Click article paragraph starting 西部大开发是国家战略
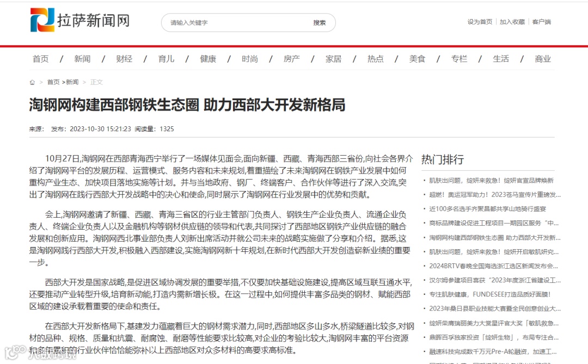588x364 pixels. coord(221,294)
